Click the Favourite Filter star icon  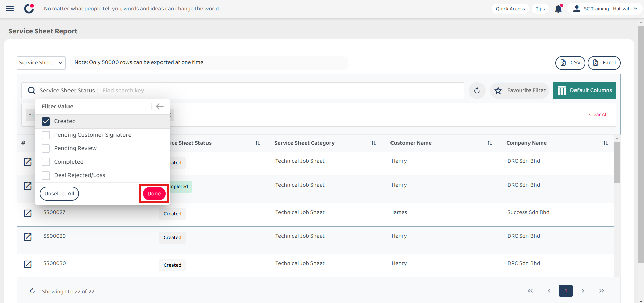tap(498, 91)
